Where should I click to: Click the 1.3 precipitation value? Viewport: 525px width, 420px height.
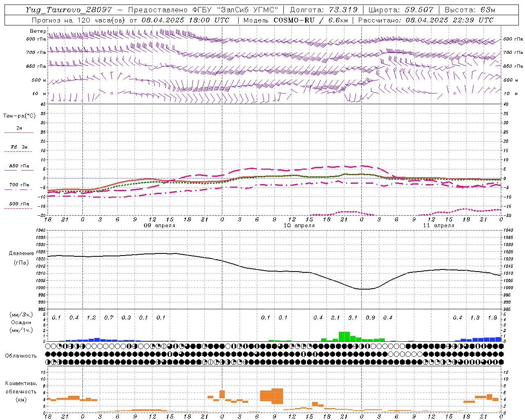coord(475,318)
